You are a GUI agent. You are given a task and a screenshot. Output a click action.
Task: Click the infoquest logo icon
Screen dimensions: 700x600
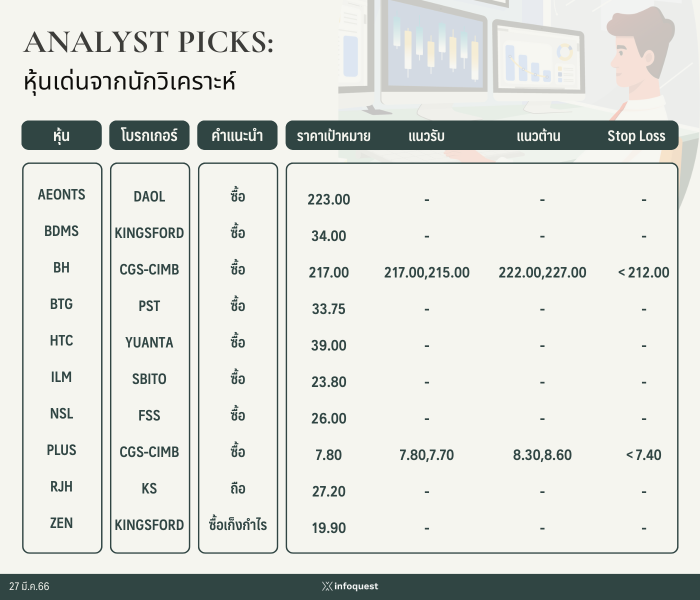327,586
